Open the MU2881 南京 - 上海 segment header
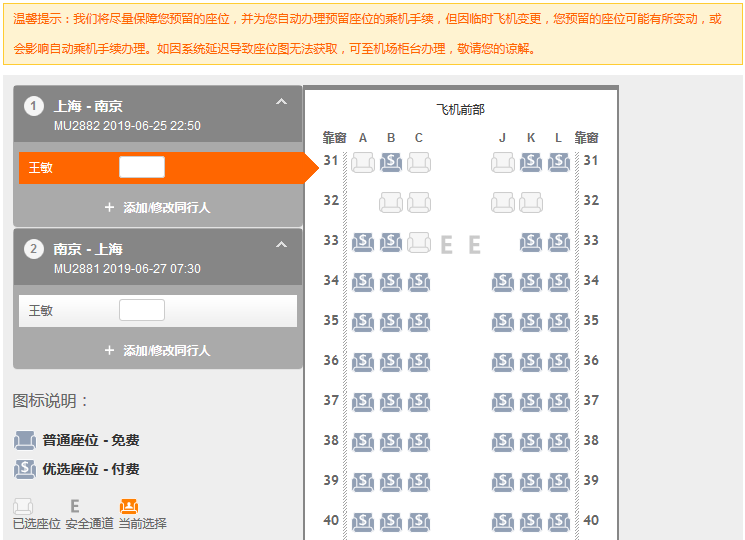 [x=150, y=258]
